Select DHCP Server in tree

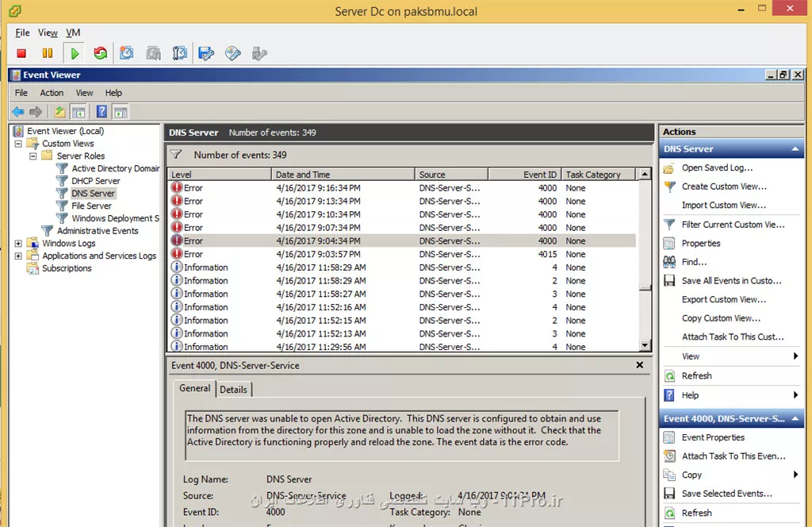tap(96, 181)
